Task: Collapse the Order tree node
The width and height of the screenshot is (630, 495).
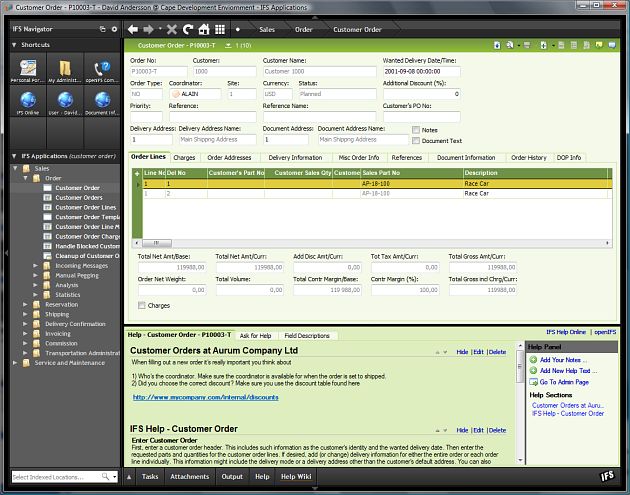Action: tap(25, 178)
